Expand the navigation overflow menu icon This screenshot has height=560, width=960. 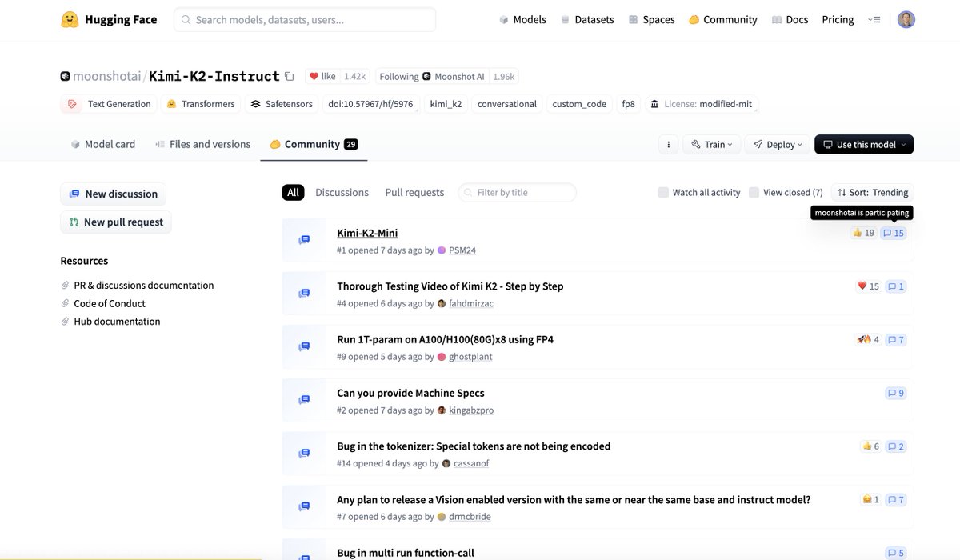point(874,19)
